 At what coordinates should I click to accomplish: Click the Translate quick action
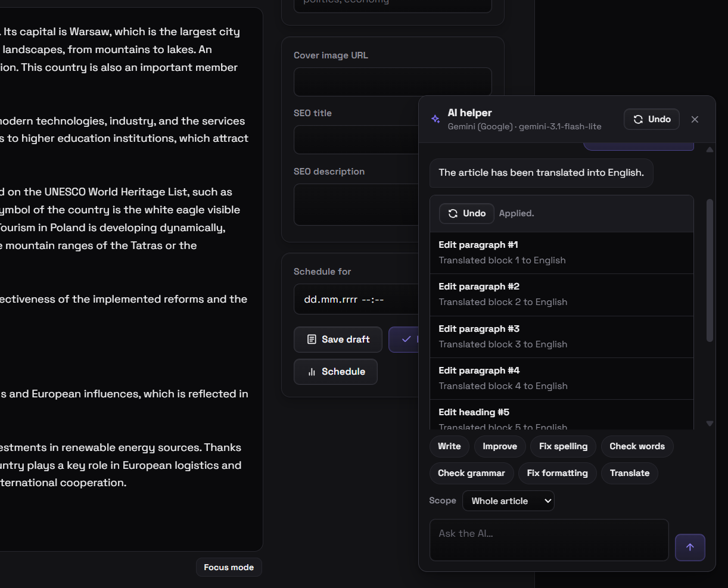tap(630, 473)
